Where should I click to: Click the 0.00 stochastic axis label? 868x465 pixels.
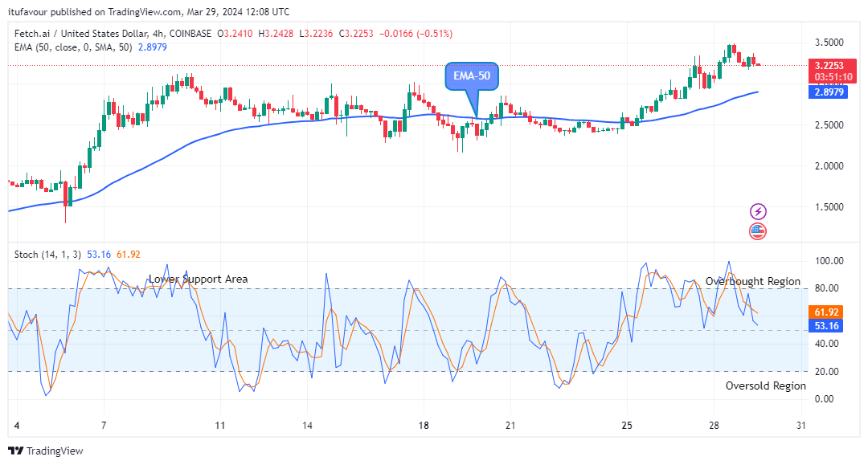(x=825, y=398)
